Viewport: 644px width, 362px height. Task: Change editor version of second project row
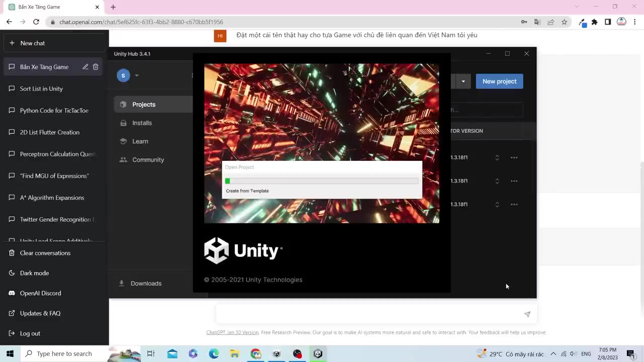tap(497, 181)
